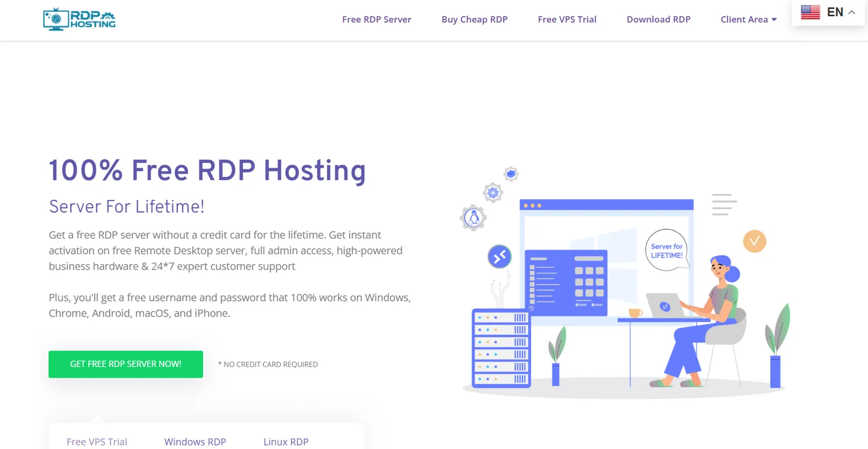868x449 pixels.
Task: Open the EN language selector
Action: [x=828, y=12]
